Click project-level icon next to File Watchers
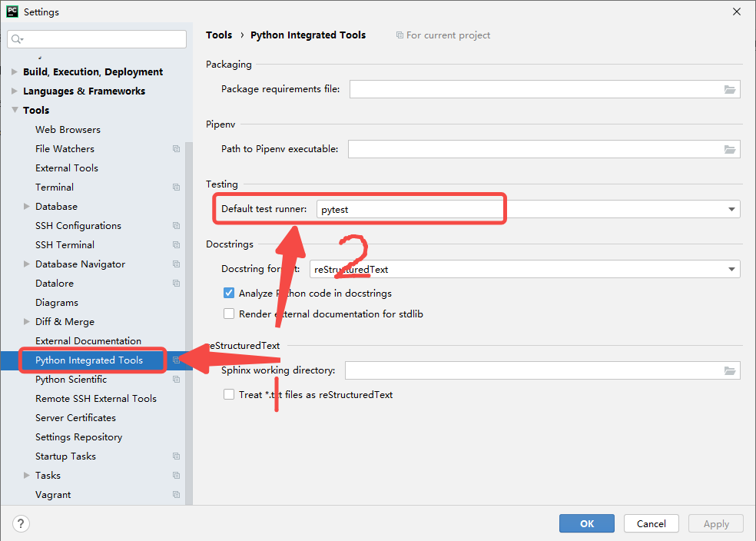The width and height of the screenshot is (756, 541). (x=176, y=149)
